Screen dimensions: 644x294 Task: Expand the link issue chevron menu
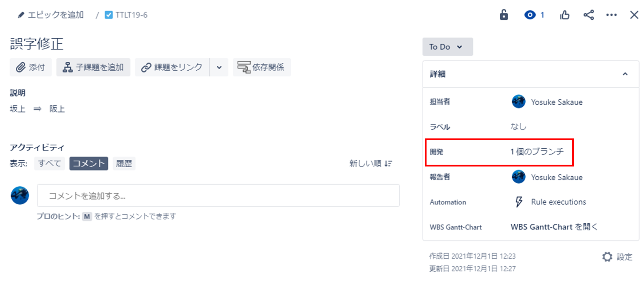[219, 67]
